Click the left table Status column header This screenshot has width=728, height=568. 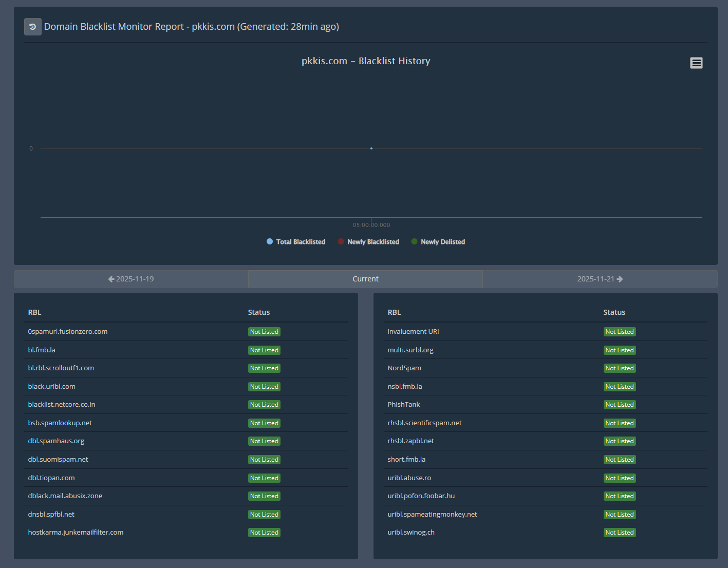tap(259, 312)
